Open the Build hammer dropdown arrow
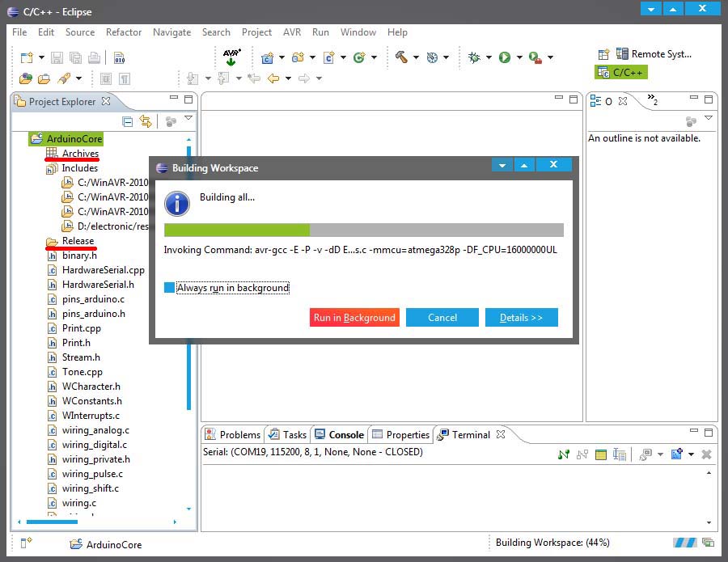 pyautogui.click(x=416, y=57)
